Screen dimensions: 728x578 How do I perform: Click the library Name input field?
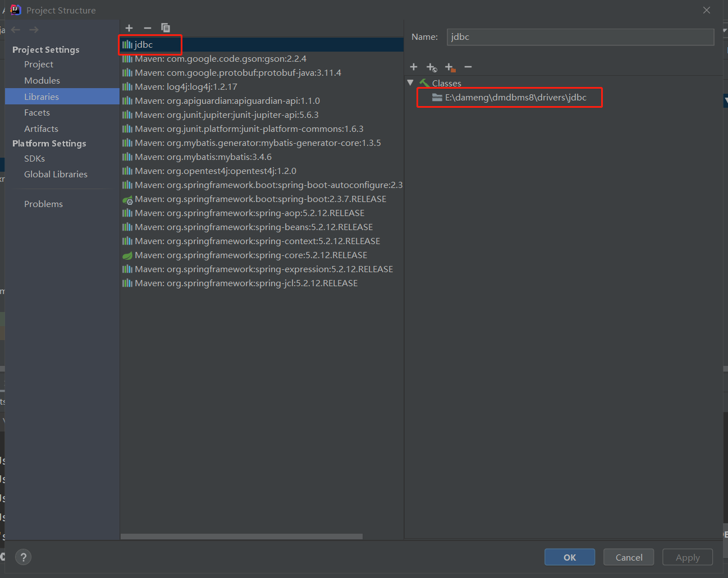[x=580, y=37]
